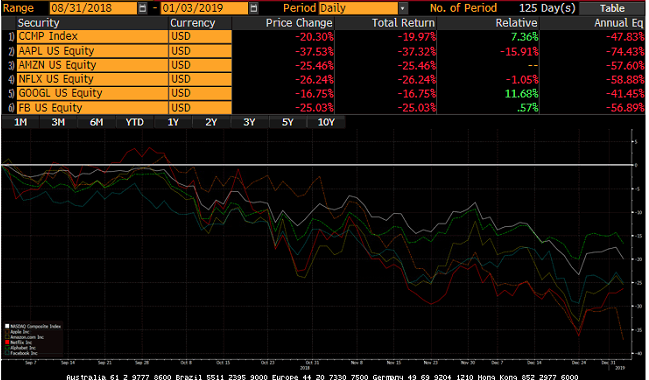Screen dimensions: 649x380
Task: Select the 1M range tab
Action: pyautogui.click(x=20, y=122)
